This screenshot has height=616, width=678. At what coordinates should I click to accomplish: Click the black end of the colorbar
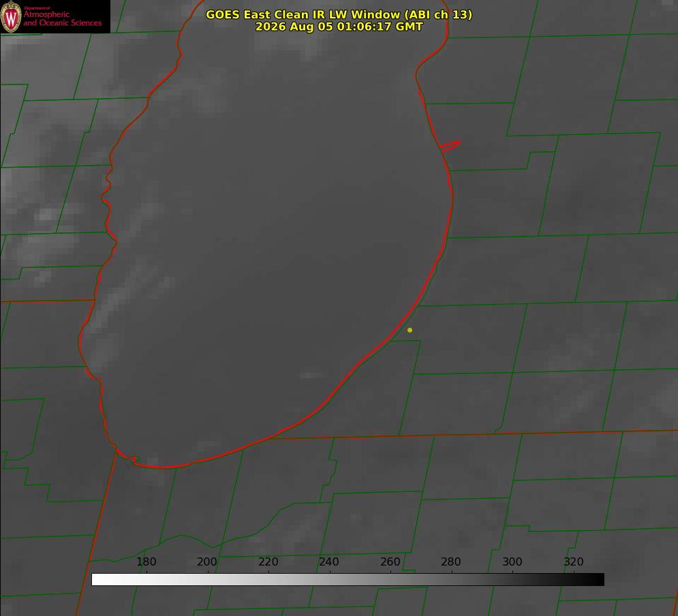(598, 579)
